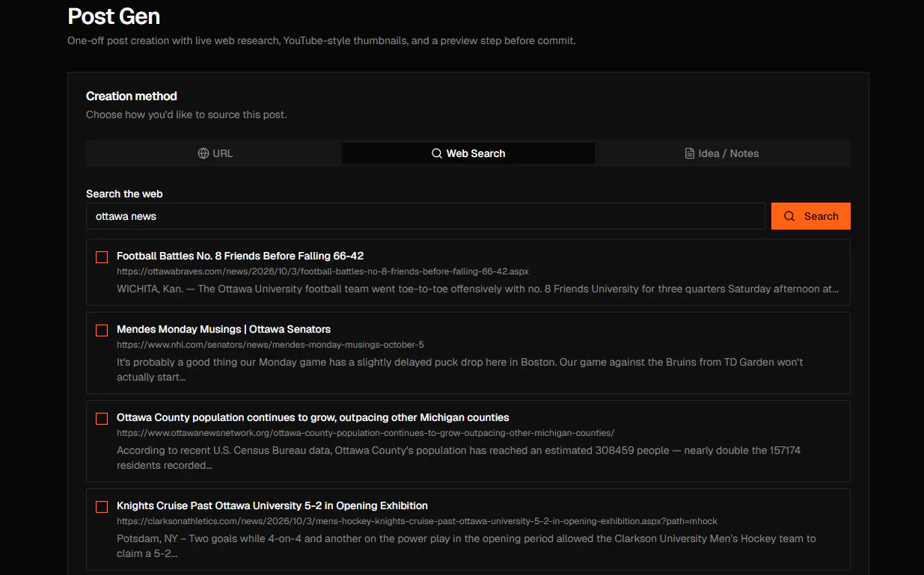Click the ottawabraves.com result URL
The height and width of the screenshot is (575, 924).
(322, 271)
